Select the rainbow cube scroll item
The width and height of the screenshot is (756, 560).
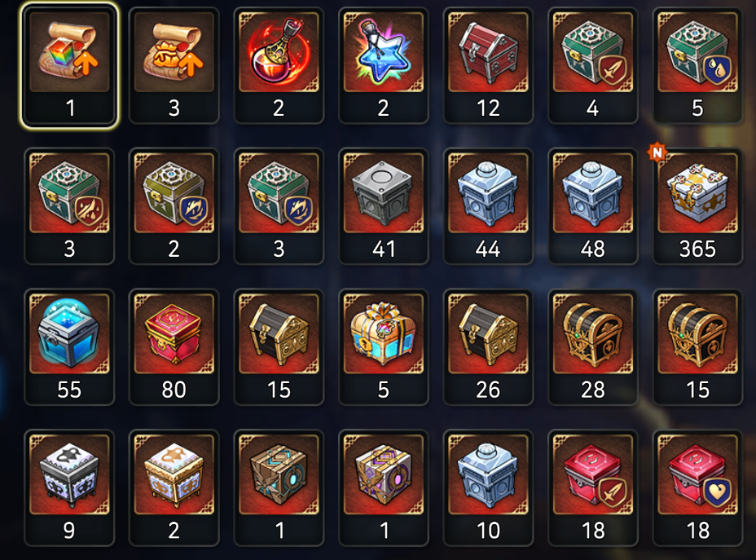(69, 65)
